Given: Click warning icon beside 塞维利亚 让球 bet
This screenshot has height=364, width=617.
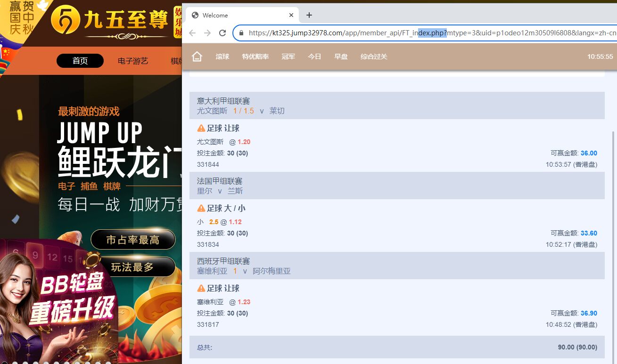Looking at the screenshot, I should point(201,288).
